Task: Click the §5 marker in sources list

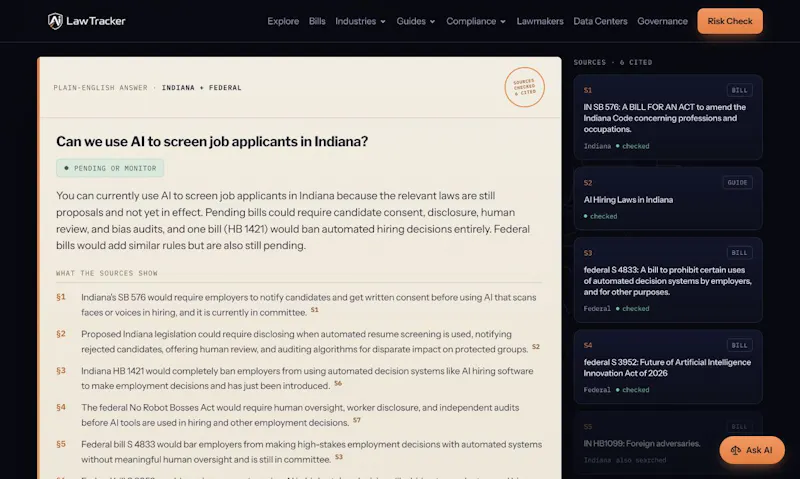Action: [61, 444]
